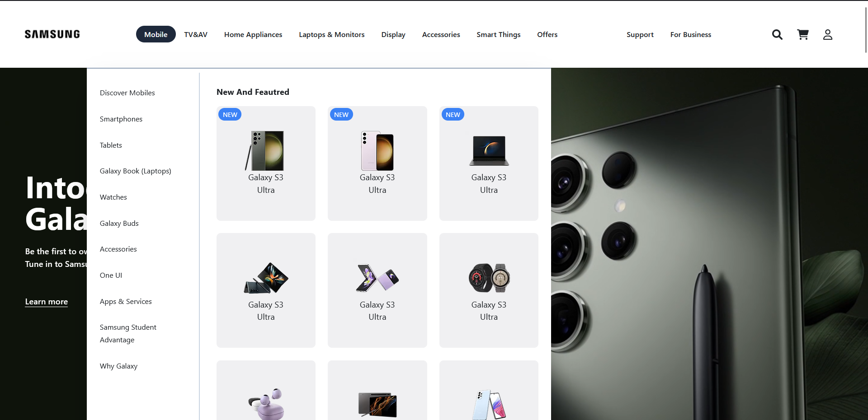Open the Accessories top menu
The height and width of the screenshot is (420, 868).
tap(441, 34)
